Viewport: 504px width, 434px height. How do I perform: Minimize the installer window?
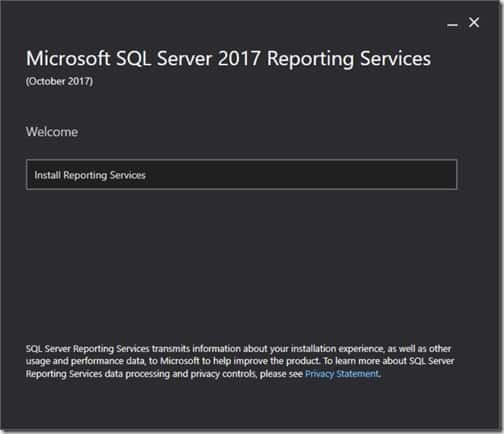452,25
